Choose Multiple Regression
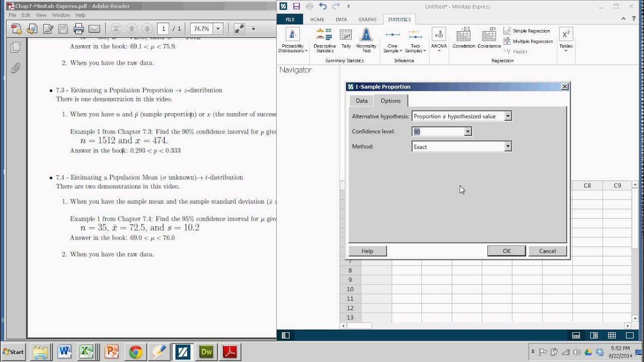 pos(528,41)
